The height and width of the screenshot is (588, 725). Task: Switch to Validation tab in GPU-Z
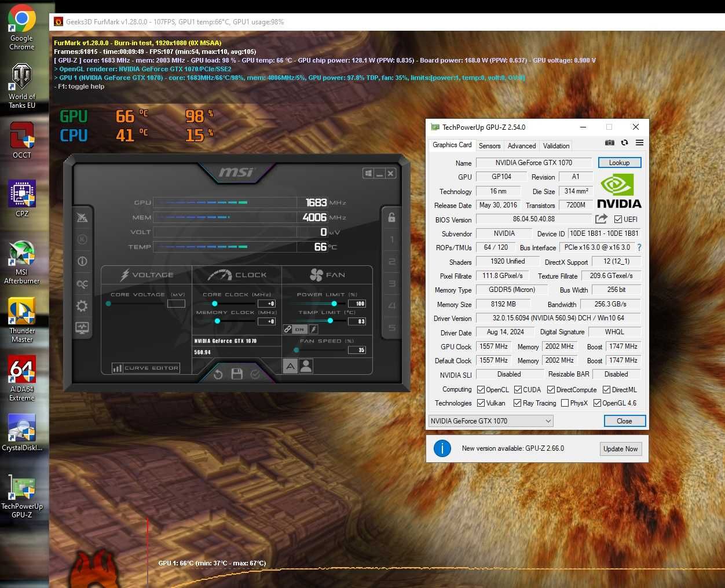click(x=556, y=146)
